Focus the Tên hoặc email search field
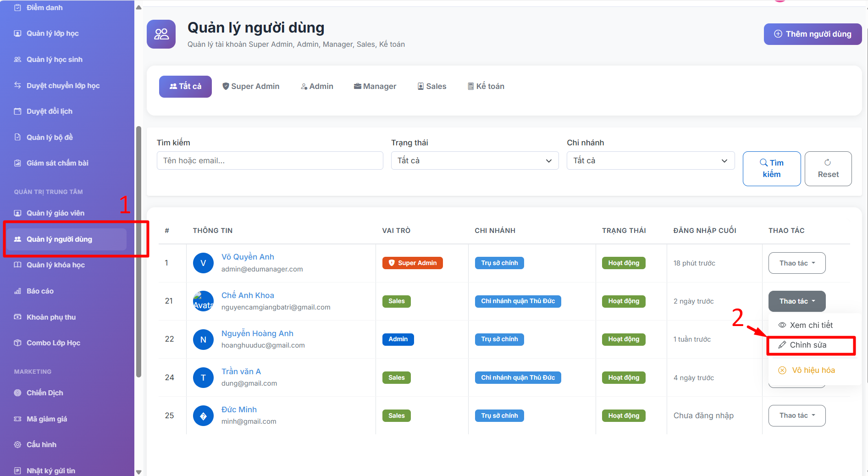The image size is (868, 476). (x=270, y=161)
